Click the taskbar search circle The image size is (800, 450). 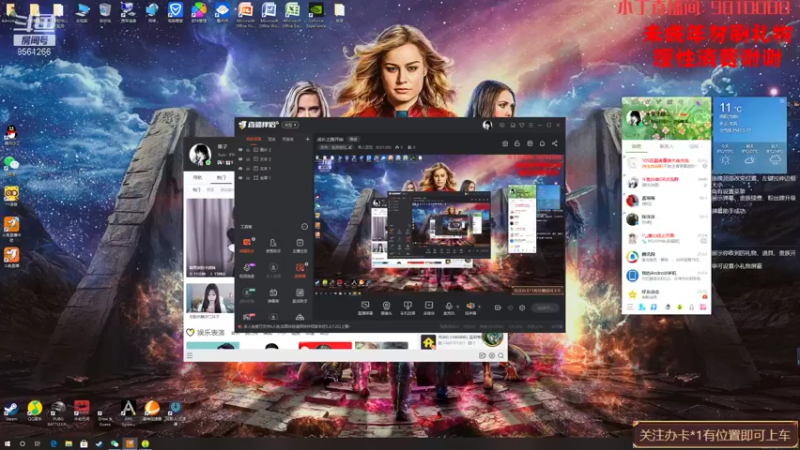(x=22, y=444)
